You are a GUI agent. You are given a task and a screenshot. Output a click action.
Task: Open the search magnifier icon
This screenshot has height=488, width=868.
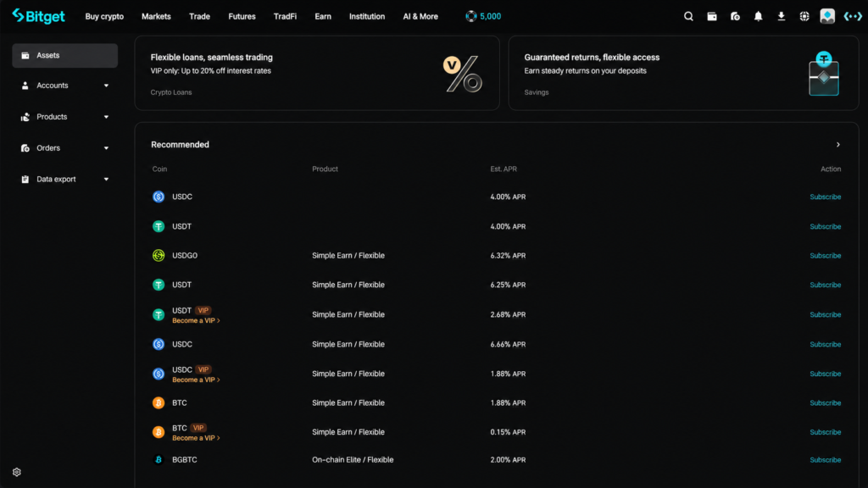(688, 17)
